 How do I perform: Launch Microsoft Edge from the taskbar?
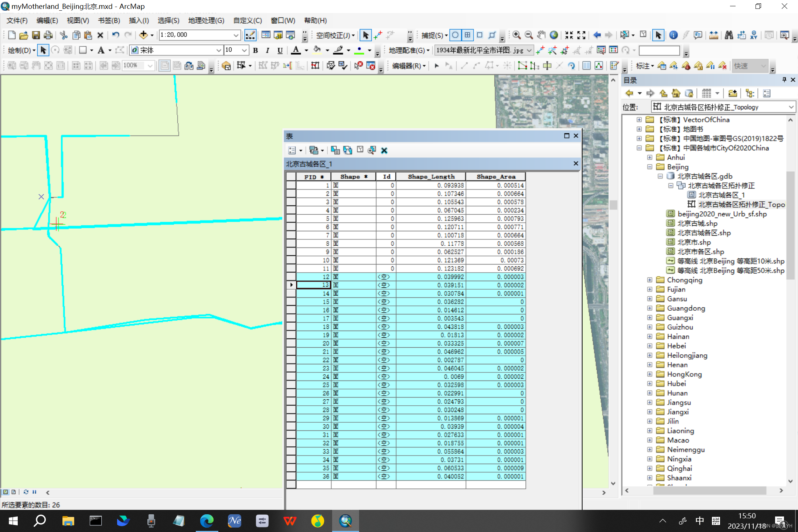tap(207, 521)
